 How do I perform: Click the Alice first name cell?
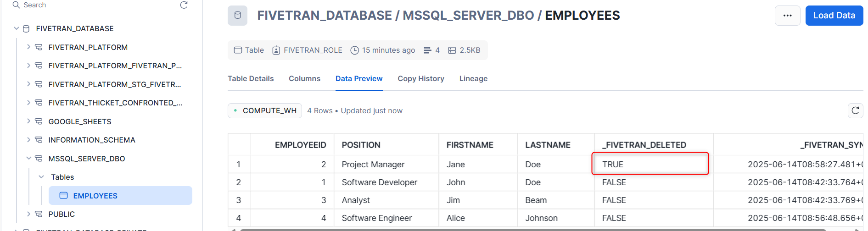click(x=478, y=218)
